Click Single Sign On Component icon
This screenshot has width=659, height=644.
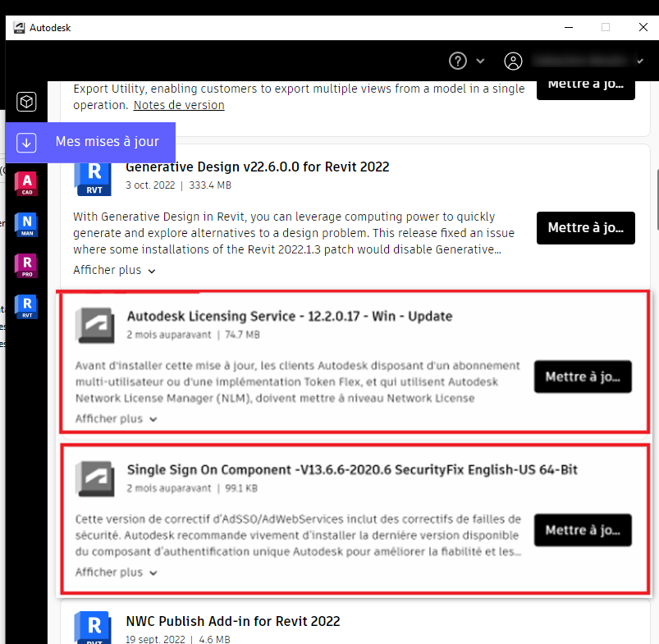[94, 478]
